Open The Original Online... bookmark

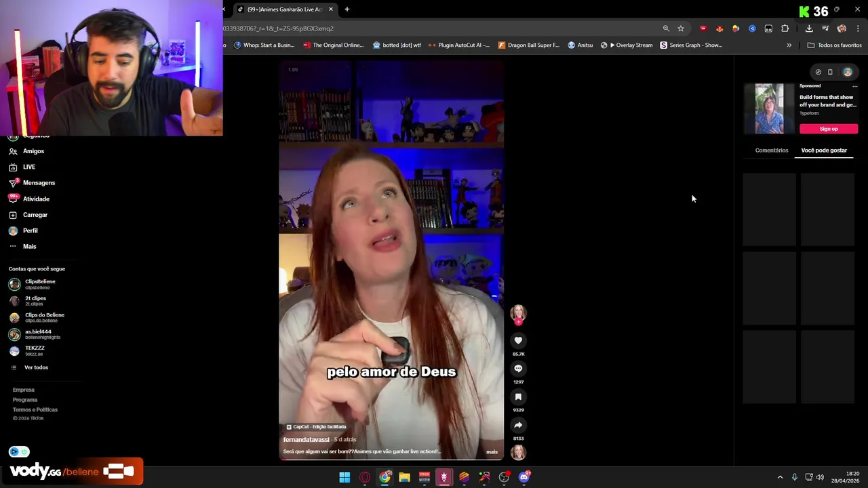click(x=334, y=45)
